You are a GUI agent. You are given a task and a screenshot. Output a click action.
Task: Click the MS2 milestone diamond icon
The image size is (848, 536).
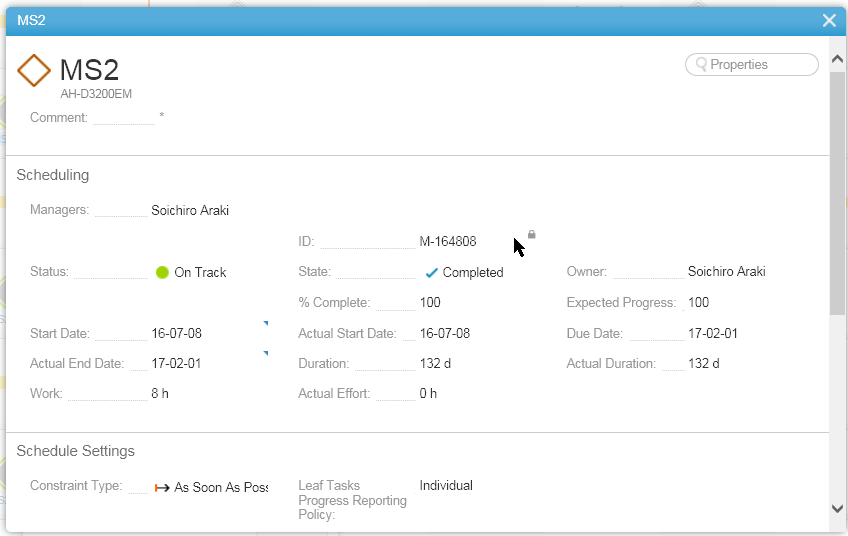click(x=34, y=71)
